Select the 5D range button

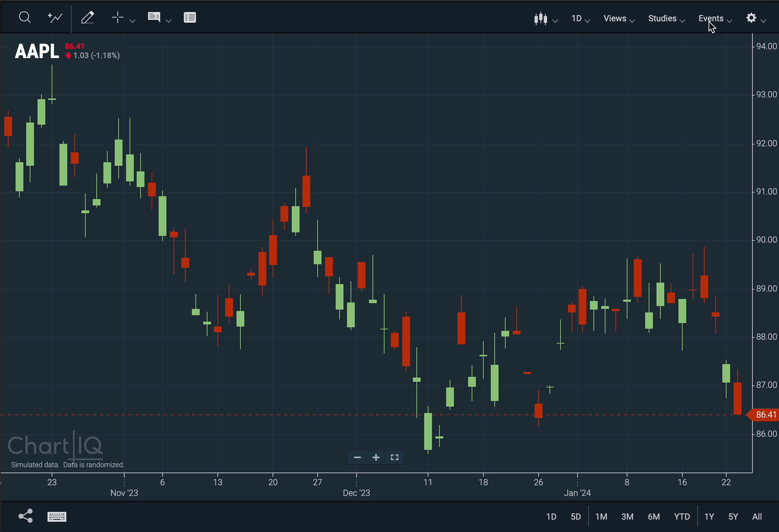576,517
